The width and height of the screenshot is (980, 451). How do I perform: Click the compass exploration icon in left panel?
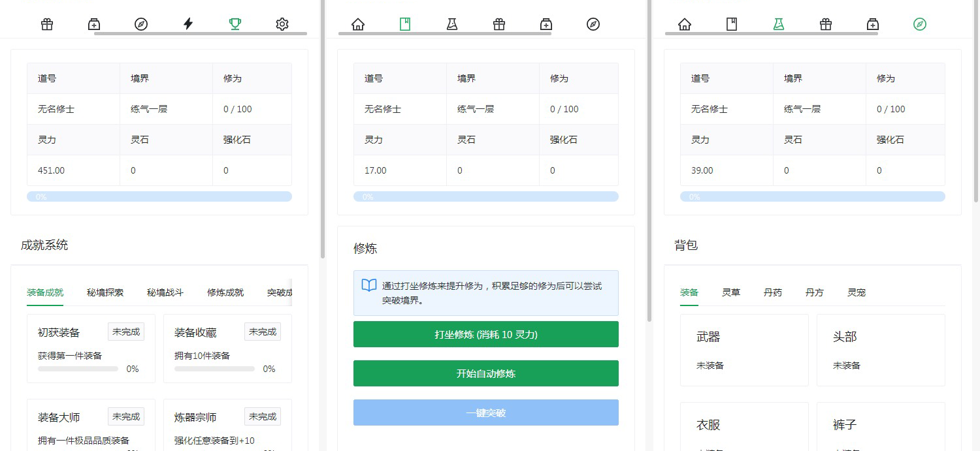point(140,23)
